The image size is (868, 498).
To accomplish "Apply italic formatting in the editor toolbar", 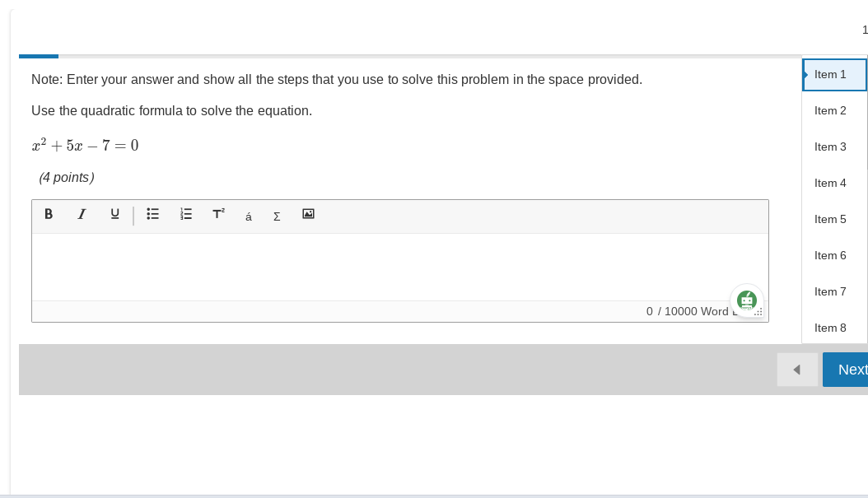I will (x=82, y=215).
